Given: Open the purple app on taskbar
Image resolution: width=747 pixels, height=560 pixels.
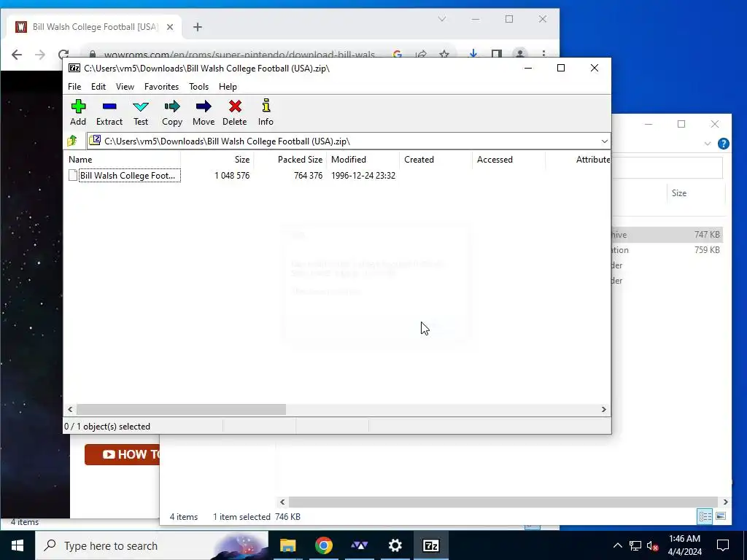Looking at the screenshot, I should 359,545.
